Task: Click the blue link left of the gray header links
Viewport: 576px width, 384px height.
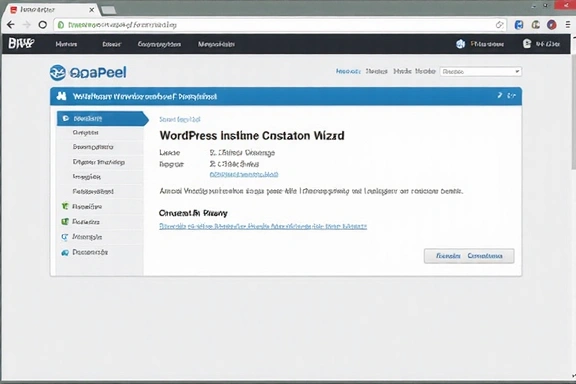Action: (x=348, y=71)
